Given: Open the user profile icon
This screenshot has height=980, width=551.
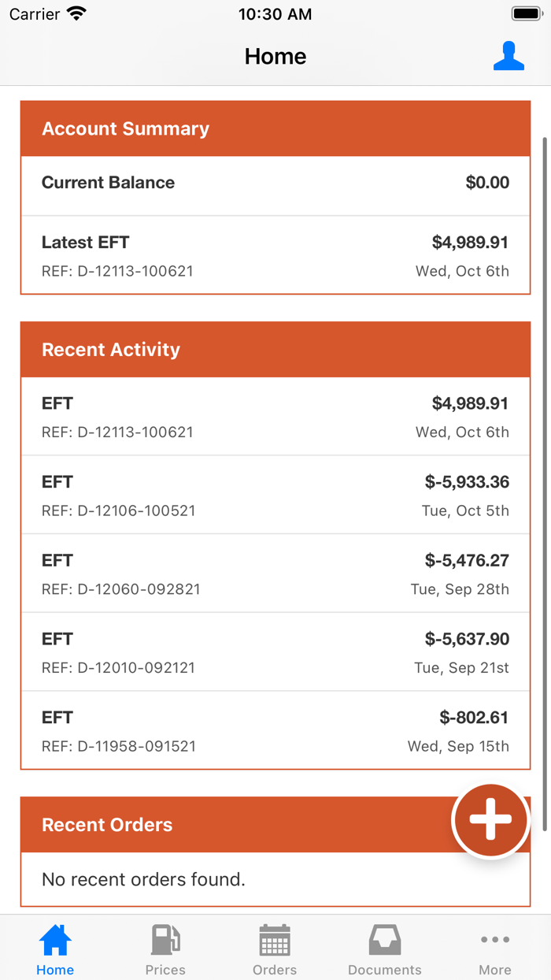Looking at the screenshot, I should tap(508, 56).
